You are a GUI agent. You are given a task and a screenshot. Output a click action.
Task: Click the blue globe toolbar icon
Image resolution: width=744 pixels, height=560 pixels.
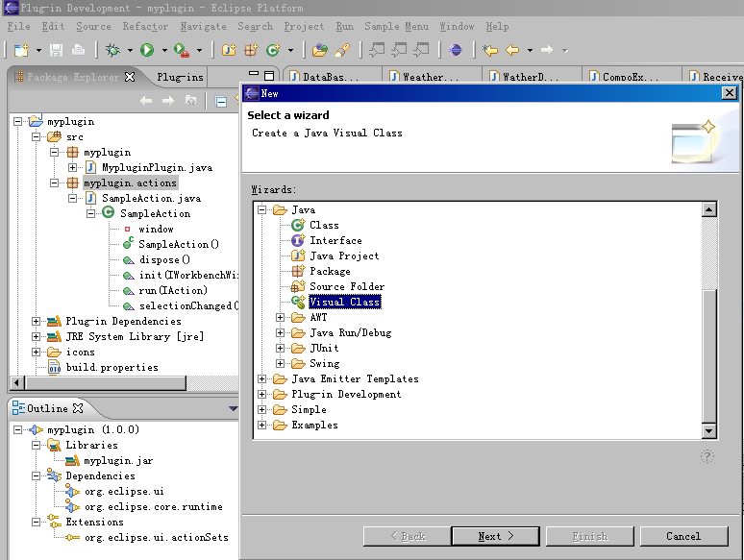click(x=456, y=50)
